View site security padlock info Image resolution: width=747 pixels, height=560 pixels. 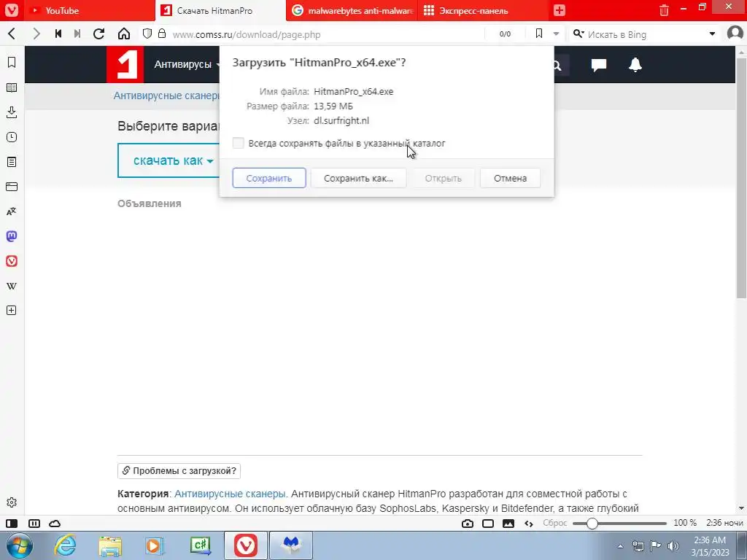coord(162,34)
